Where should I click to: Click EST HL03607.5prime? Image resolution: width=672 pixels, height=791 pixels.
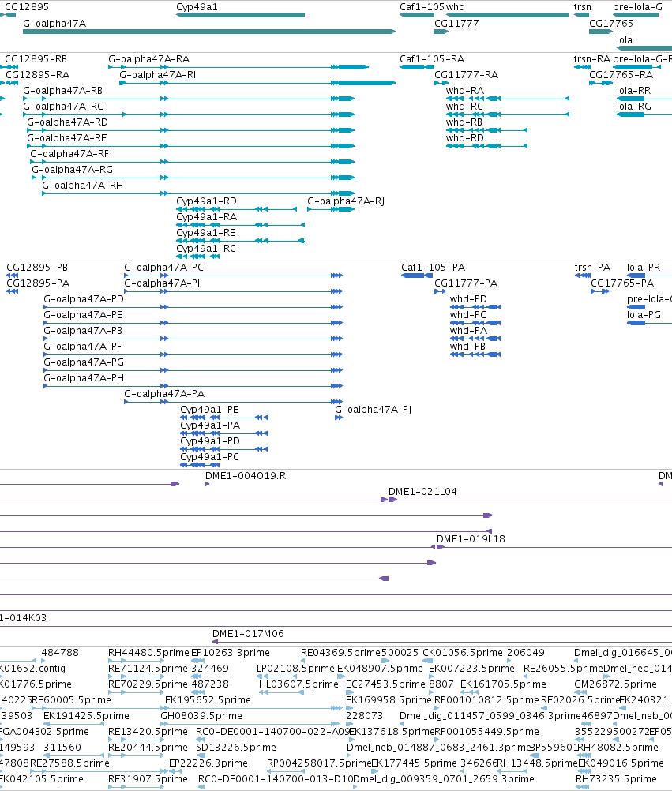[x=298, y=684]
